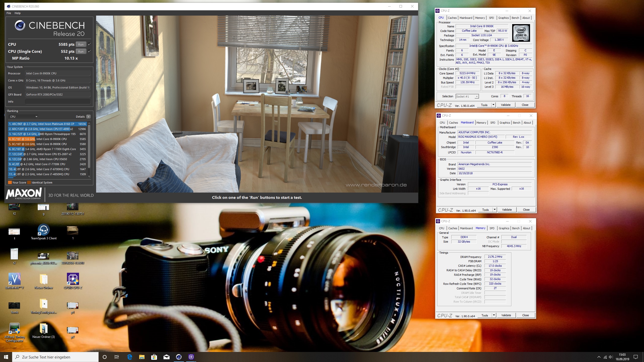The height and width of the screenshot is (362, 644).
Task: Toggle the CPU test checkmark in Cinebench
Action: tap(89, 44)
